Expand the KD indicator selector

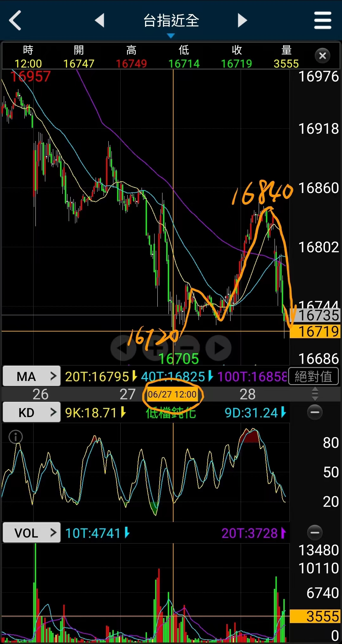click(31, 412)
